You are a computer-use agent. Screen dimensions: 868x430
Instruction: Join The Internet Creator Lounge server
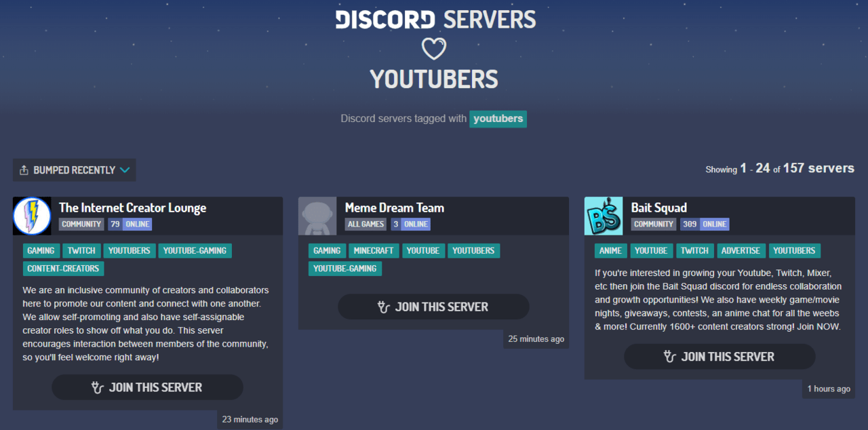point(147,387)
